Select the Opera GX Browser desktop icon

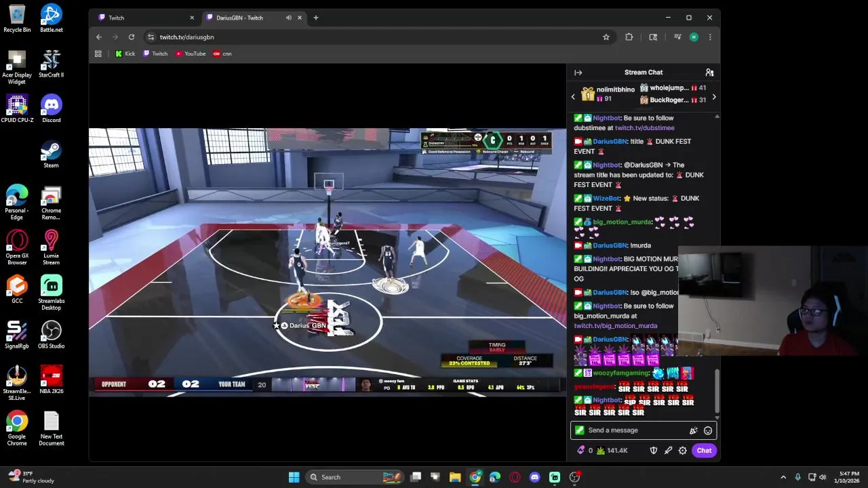[17, 247]
